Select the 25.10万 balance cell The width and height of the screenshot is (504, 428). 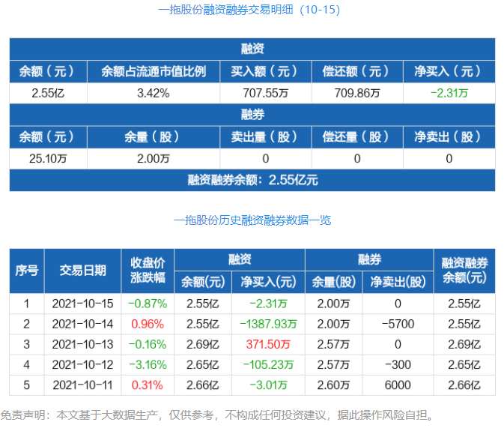(x=48, y=159)
